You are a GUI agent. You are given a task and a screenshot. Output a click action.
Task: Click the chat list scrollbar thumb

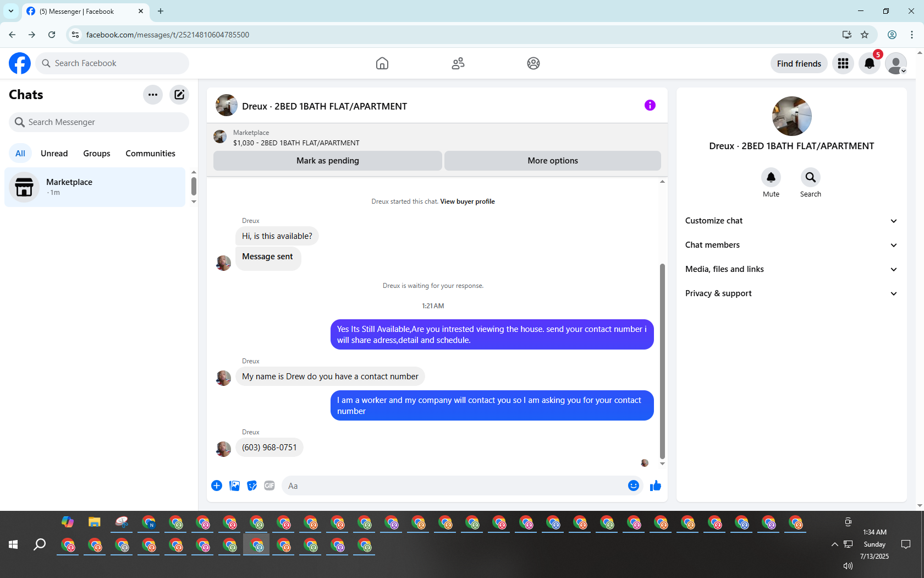click(194, 186)
